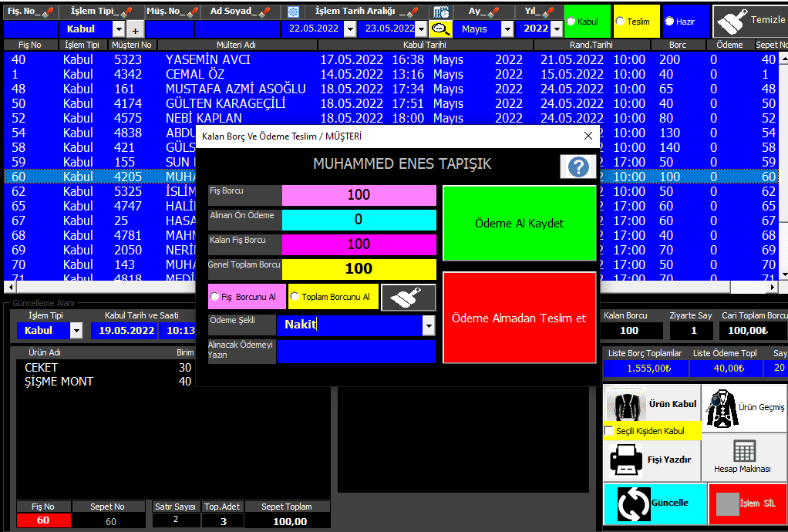This screenshot has height=532, width=788.
Task: Click the help question mark icon
Action: point(578,167)
